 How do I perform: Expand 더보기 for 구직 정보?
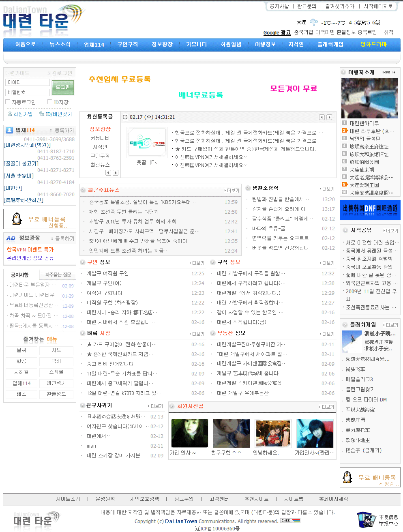327,263
